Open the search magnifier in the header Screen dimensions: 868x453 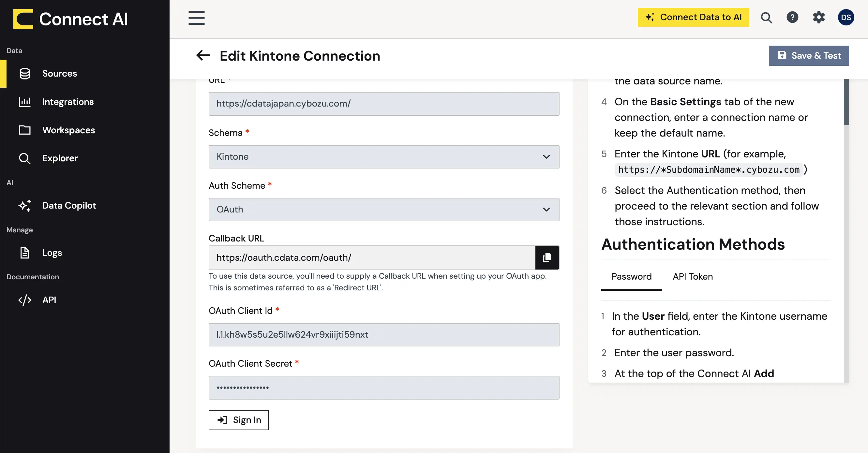coord(766,18)
